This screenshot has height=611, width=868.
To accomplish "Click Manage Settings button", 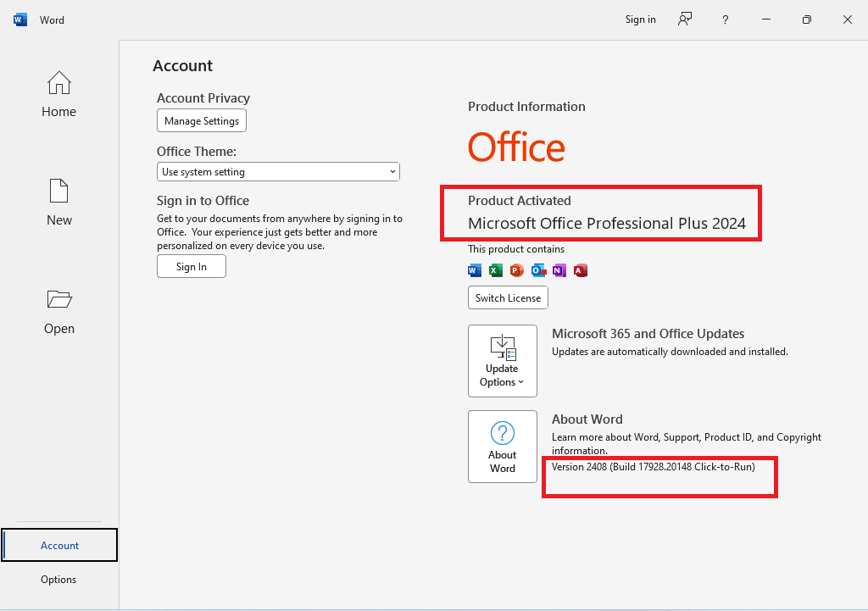I will click(x=202, y=120).
